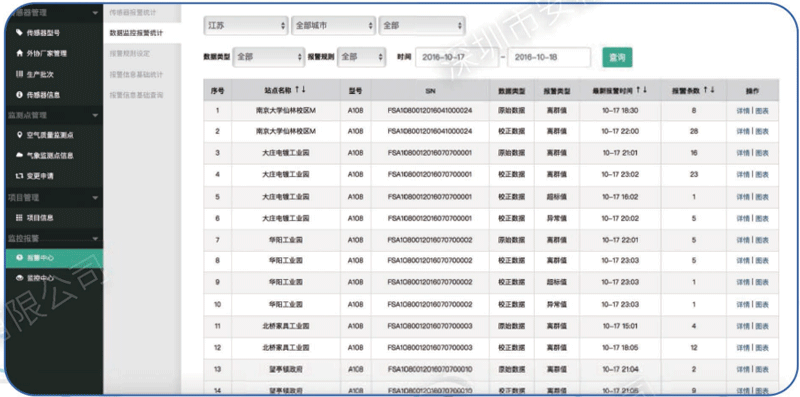Click 望亭镇政府 in row 13
Screen dimensions: 800x397
286,369
